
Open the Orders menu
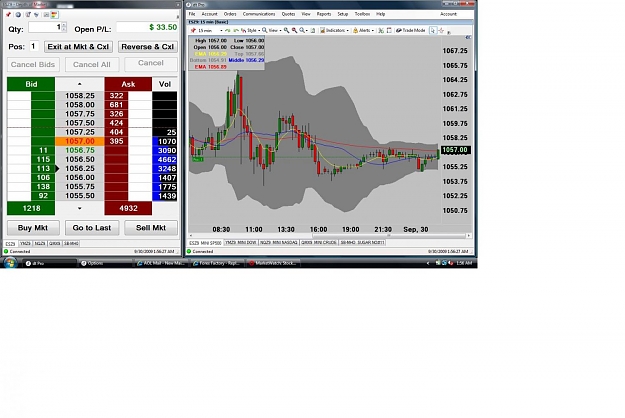point(230,14)
